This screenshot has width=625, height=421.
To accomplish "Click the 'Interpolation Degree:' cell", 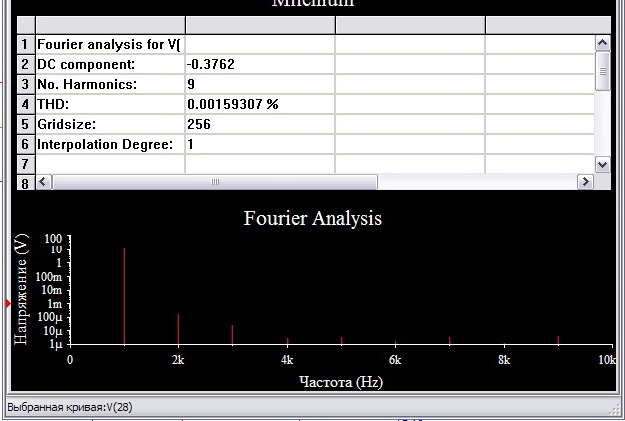I will (x=110, y=144).
